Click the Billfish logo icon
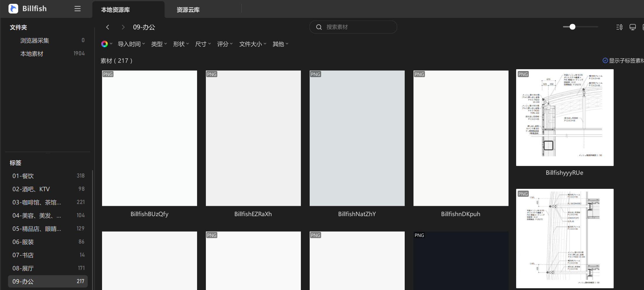The image size is (644, 290). (13, 9)
